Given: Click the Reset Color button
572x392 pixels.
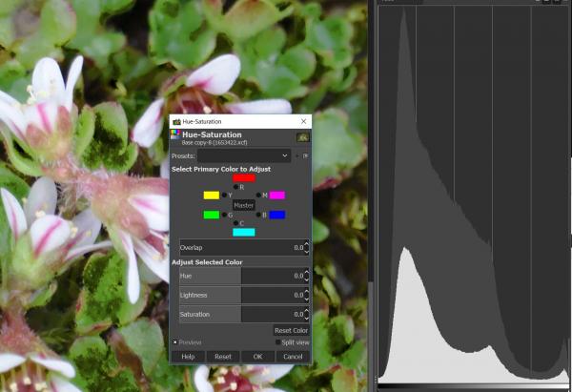Looking at the screenshot, I should [x=291, y=330].
